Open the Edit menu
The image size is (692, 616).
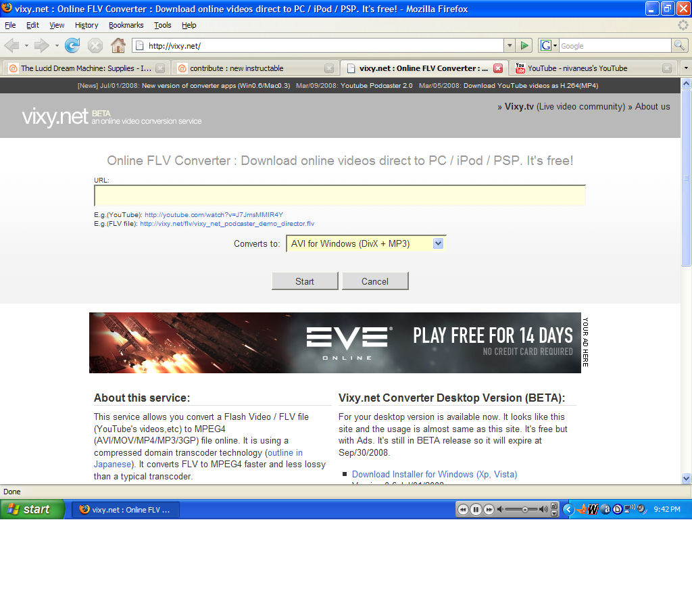32,25
